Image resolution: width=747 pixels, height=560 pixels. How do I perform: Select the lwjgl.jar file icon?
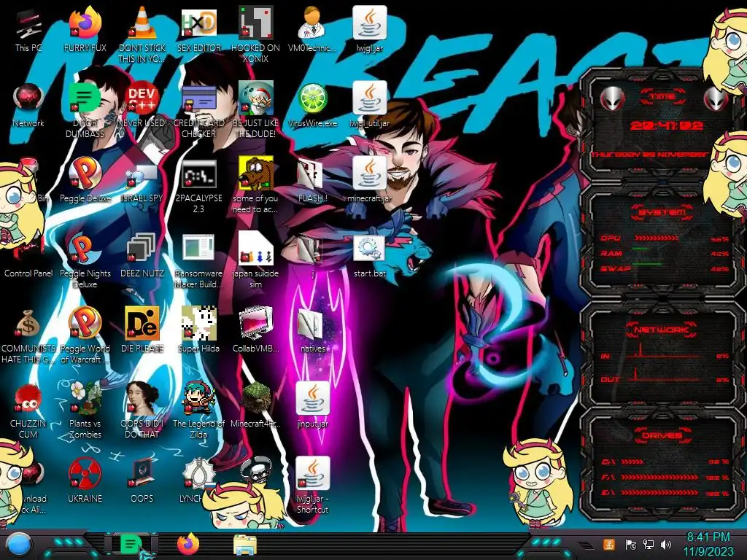coord(370,23)
